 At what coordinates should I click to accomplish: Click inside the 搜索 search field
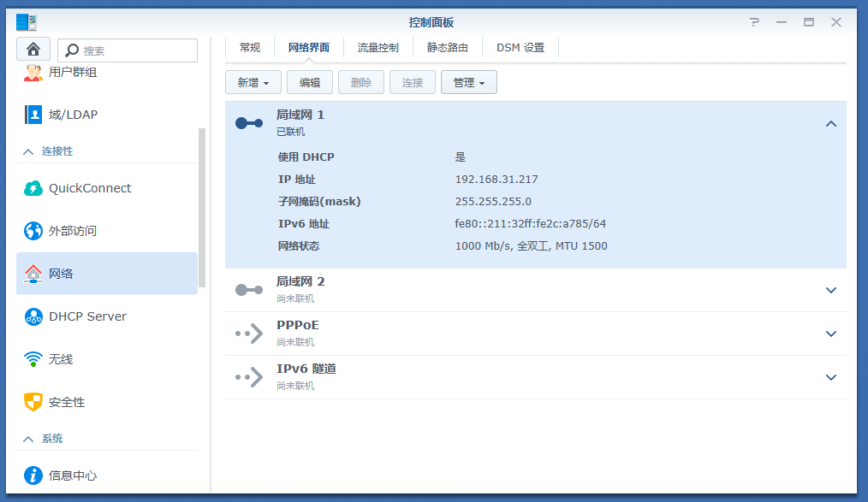pos(128,50)
